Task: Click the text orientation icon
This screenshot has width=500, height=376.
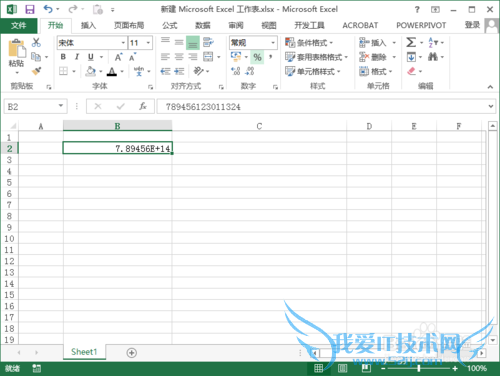Action: coord(199,71)
